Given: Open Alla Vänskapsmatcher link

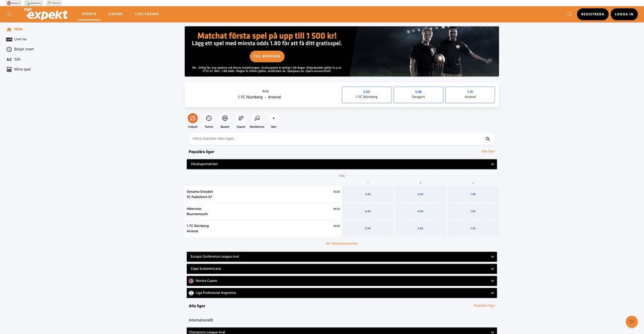Looking at the screenshot, I should 342,243.
